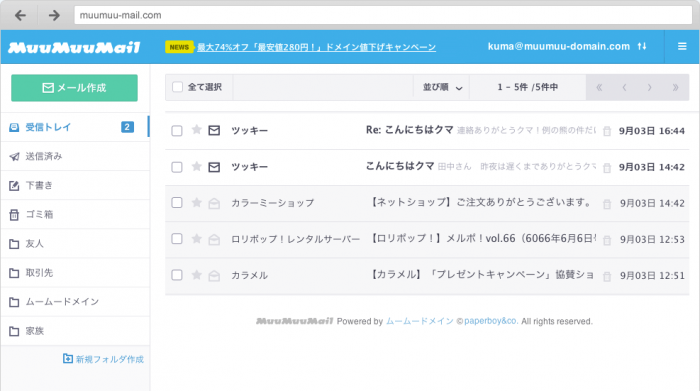This screenshot has height=391, width=700.
Task: Click the browser back arrow
Action: (x=20, y=16)
